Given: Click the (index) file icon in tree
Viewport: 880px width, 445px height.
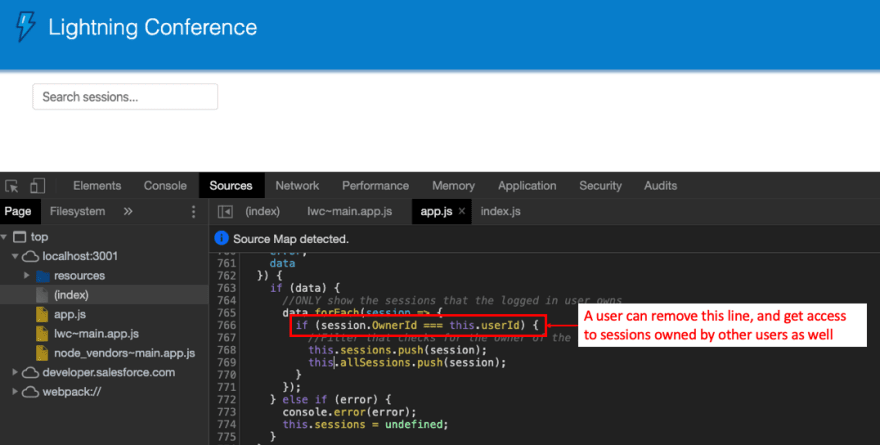Looking at the screenshot, I should (42, 295).
